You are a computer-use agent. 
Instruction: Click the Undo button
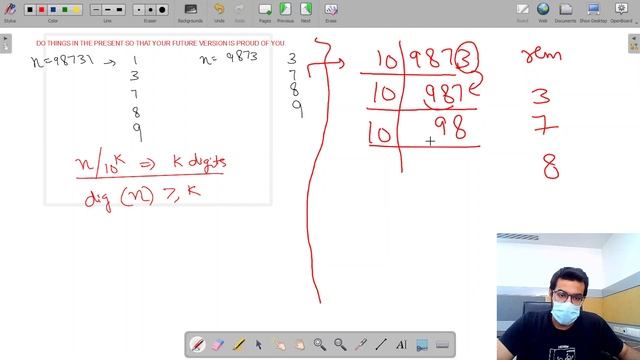[219, 12]
